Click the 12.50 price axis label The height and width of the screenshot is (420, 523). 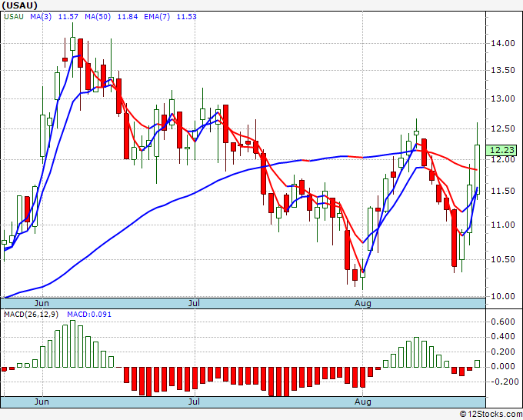tap(503, 128)
